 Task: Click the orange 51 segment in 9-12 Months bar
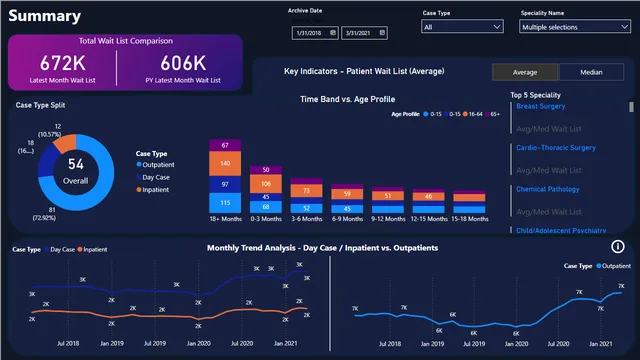coord(388,196)
